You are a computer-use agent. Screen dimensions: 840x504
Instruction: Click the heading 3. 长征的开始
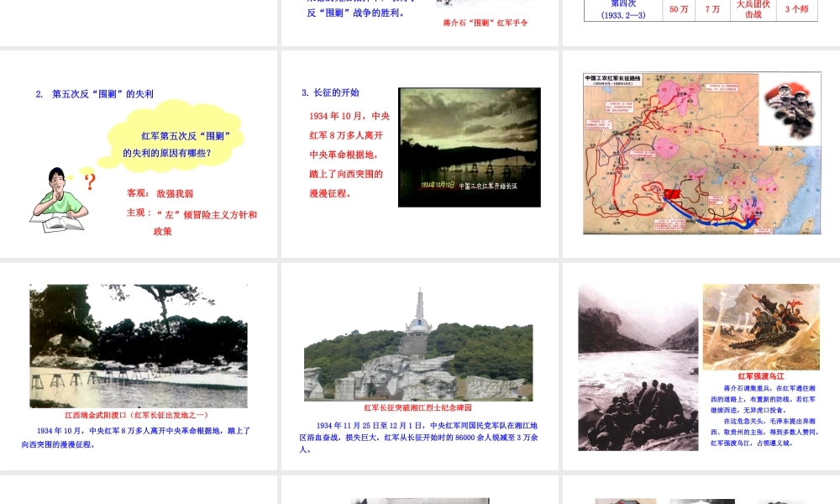[330, 92]
